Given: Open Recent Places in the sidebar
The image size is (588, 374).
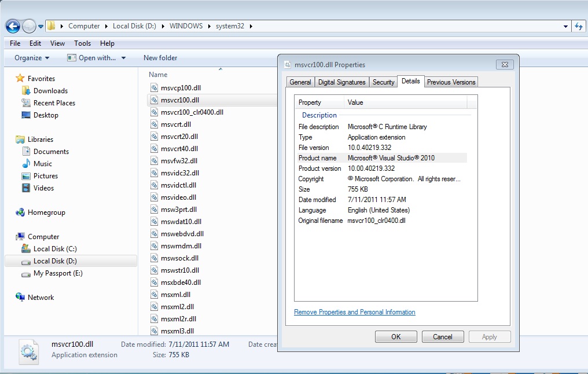Looking at the screenshot, I should click(x=54, y=103).
